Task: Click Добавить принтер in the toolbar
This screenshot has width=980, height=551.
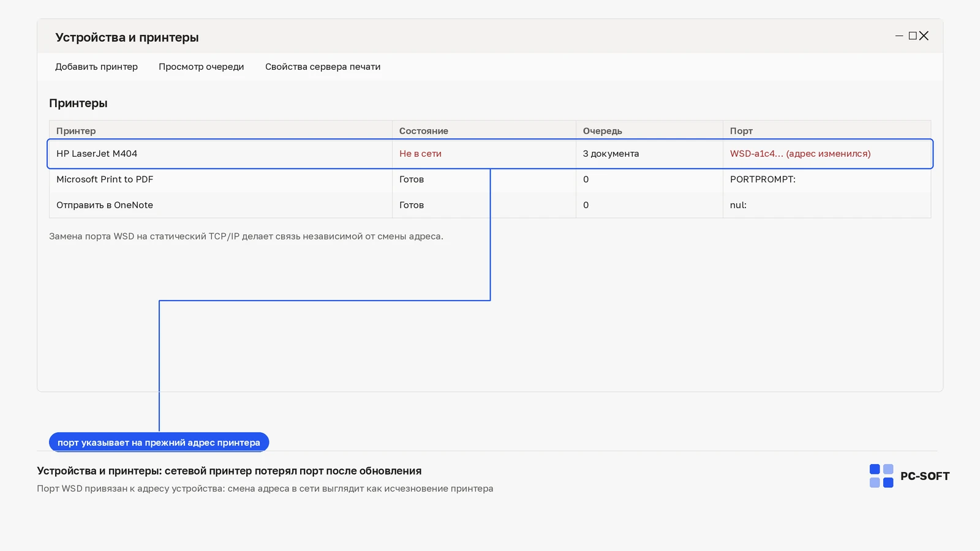Action: pyautogui.click(x=96, y=67)
